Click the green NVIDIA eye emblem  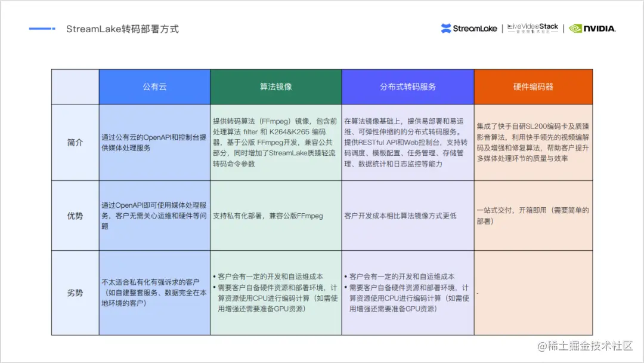574,27
